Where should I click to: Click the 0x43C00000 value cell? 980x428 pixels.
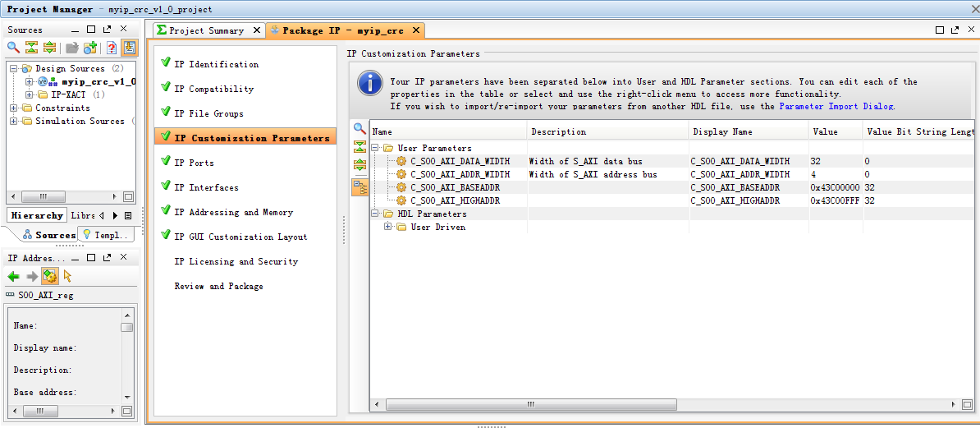[835, 188]
